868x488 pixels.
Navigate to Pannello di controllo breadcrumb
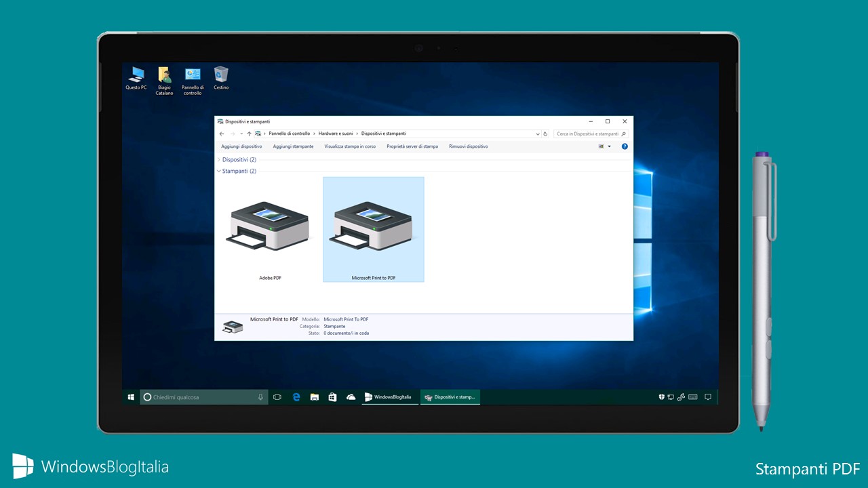point(289,134)
